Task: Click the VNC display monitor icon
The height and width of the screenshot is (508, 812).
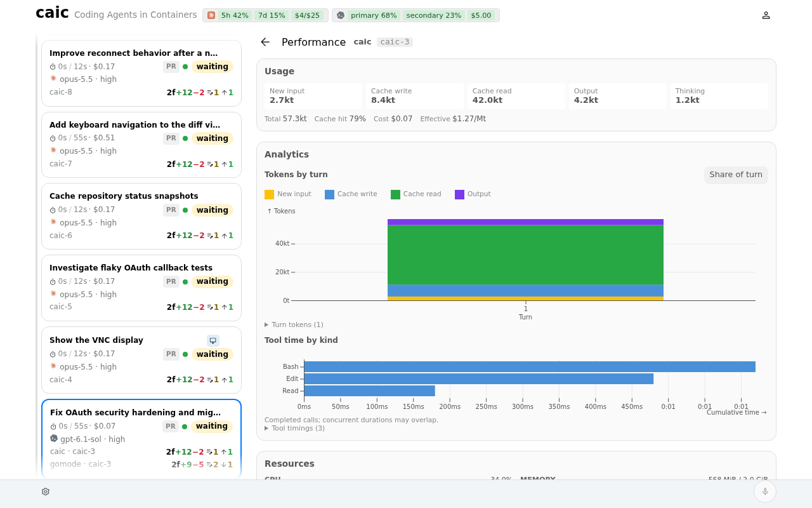Action: pyautogui.click(x=213, y=340)
